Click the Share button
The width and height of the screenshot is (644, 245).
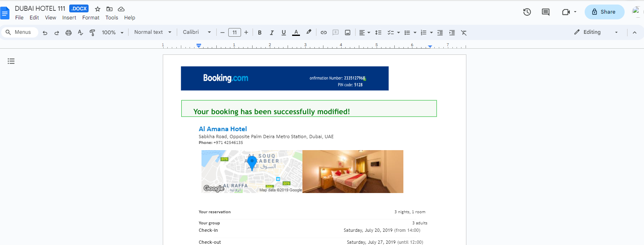point(604,12)
